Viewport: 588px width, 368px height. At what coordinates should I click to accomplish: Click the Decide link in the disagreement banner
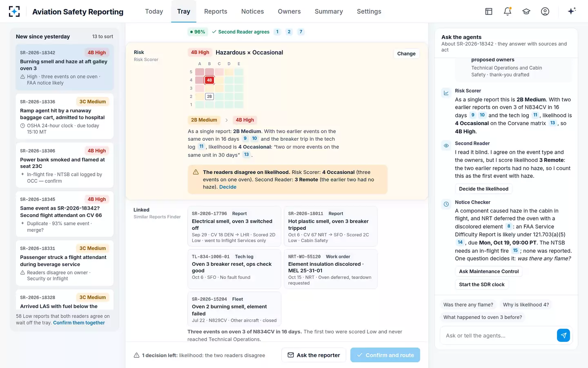pyautogui.click(x=228, y=187)
